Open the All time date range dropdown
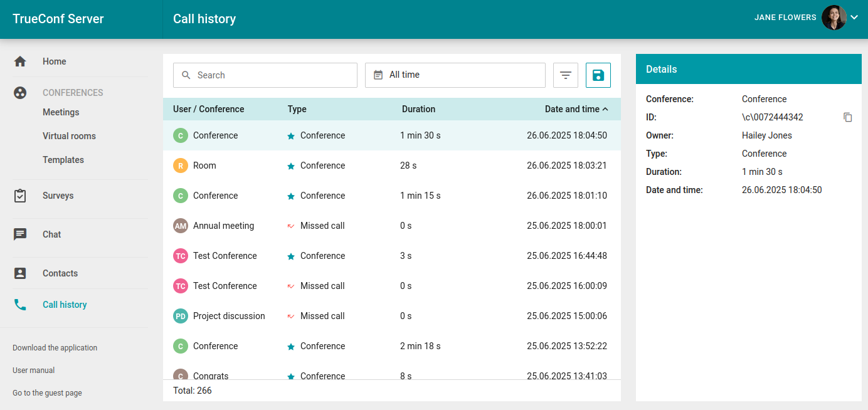868x410 pixels. 455,75
